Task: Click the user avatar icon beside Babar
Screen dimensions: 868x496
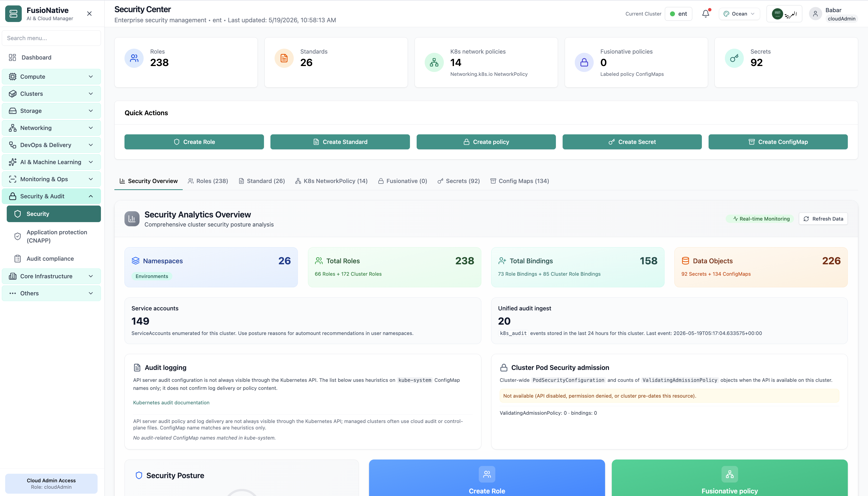Action: pos(815,14)
